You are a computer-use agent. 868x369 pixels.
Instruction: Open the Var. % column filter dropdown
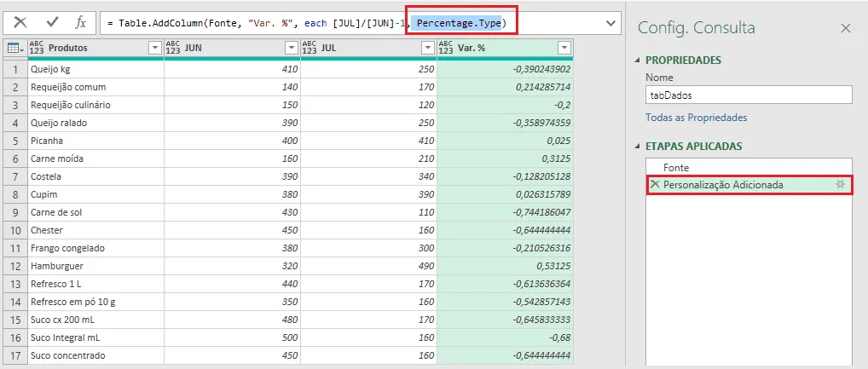pos(564,49)
